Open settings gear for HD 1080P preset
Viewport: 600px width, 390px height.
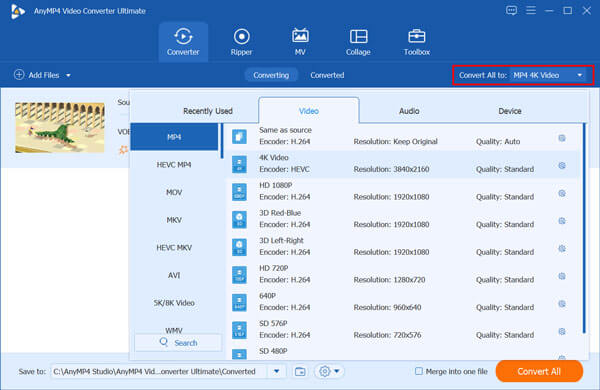(562, 193)
